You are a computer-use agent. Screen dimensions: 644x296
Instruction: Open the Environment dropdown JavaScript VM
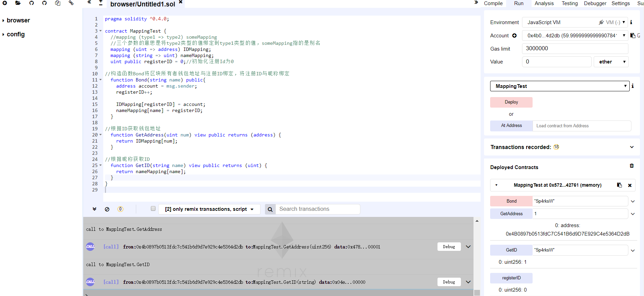click(x=575, y=22)
